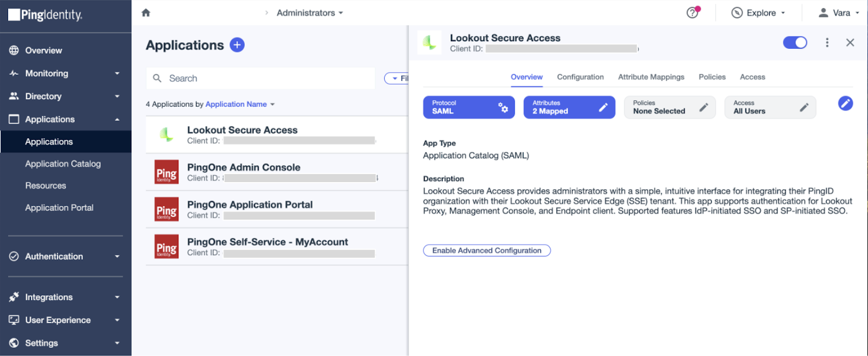Image resolution: width=868 pixels, height=356 pixels.
Task: Open the three-dot more options menu
Action: pyautogui.click(x=827, y=42)
